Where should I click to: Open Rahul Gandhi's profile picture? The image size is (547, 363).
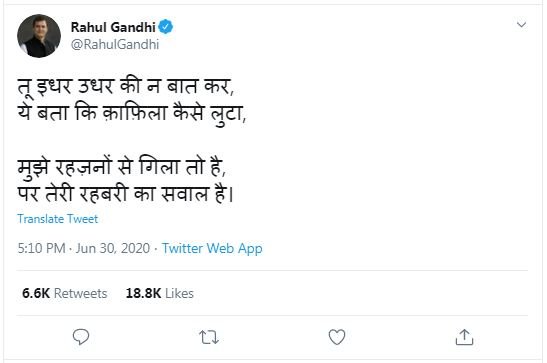tap(39, 36)
